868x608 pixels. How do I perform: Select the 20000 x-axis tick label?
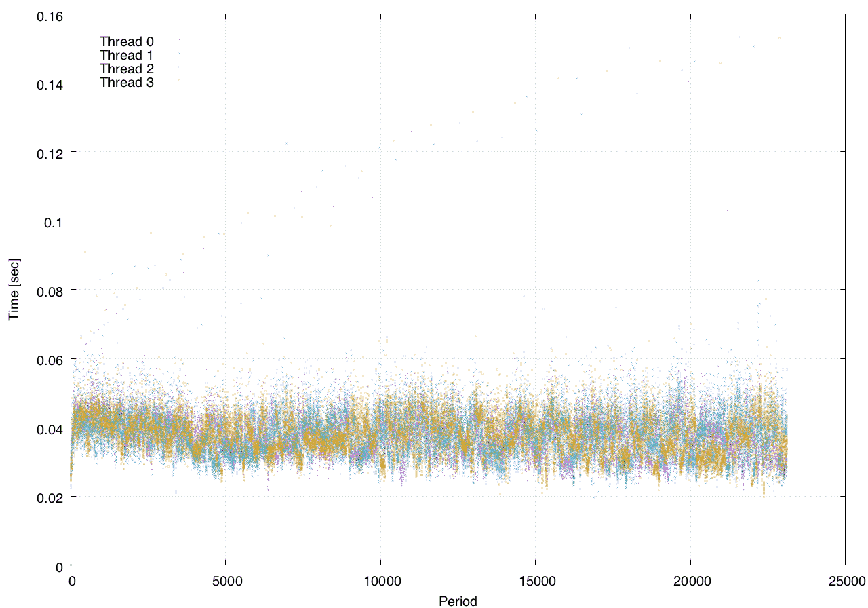coord(690,581)
